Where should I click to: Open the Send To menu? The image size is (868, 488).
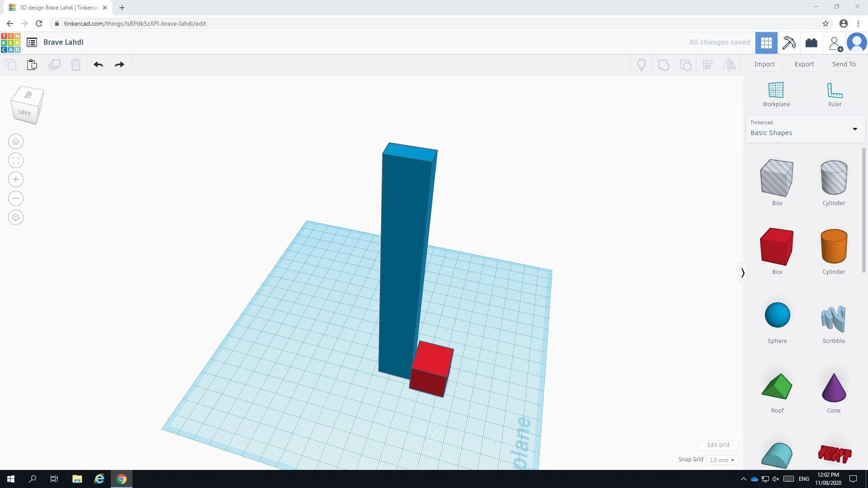tap(844, 64)
